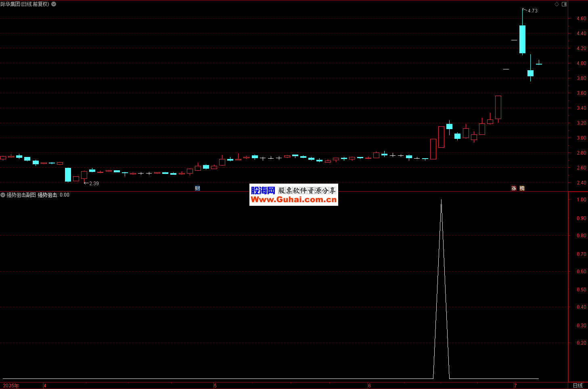Click the 4.60 price axis label

(x=582, y=19)
